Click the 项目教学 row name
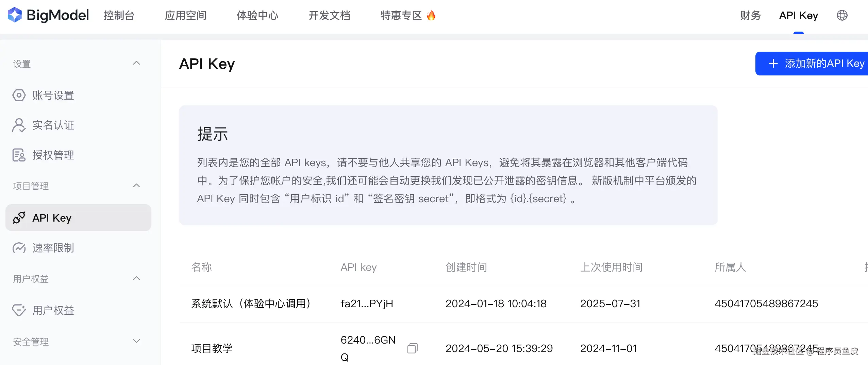The image size is (868, 365). [212, 348]
